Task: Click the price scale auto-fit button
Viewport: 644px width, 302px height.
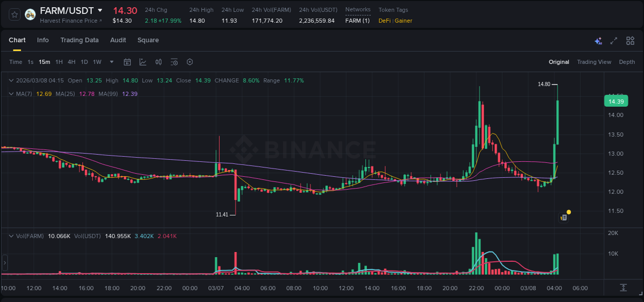Action: click(x=623, y=287)
